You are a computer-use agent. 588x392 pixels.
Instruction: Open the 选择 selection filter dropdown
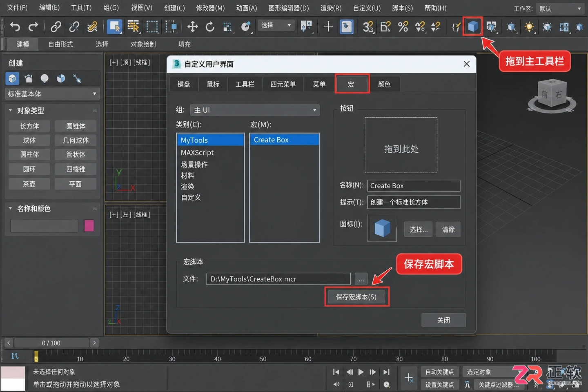(276, 25)
